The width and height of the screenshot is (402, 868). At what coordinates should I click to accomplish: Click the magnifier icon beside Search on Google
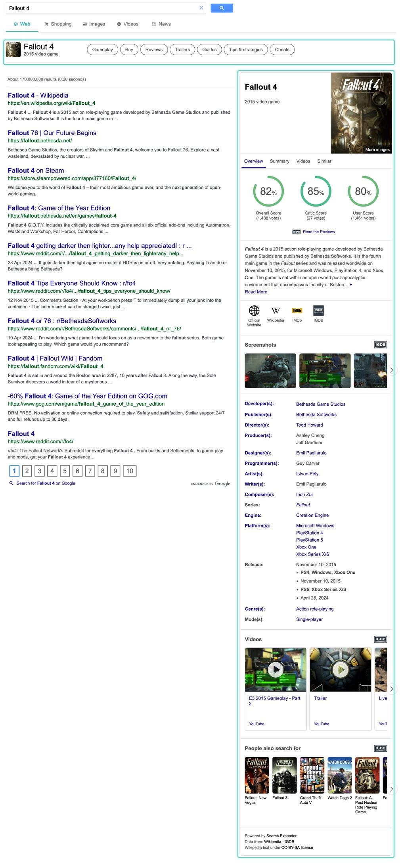click(x=11, y=483)
